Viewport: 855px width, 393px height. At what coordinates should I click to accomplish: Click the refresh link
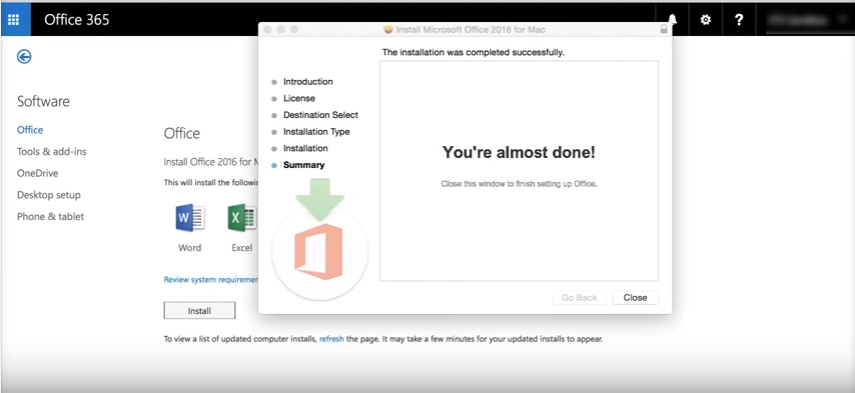point(332,339)
